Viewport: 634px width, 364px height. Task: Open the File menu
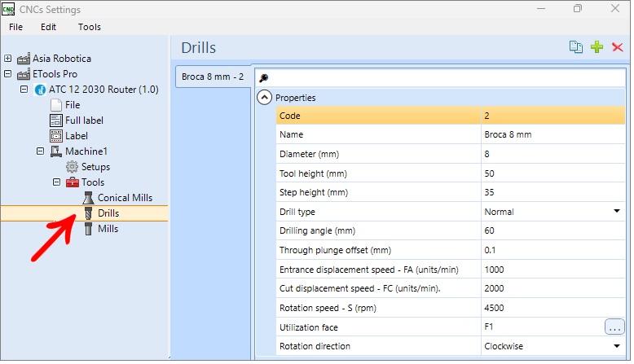15,27
